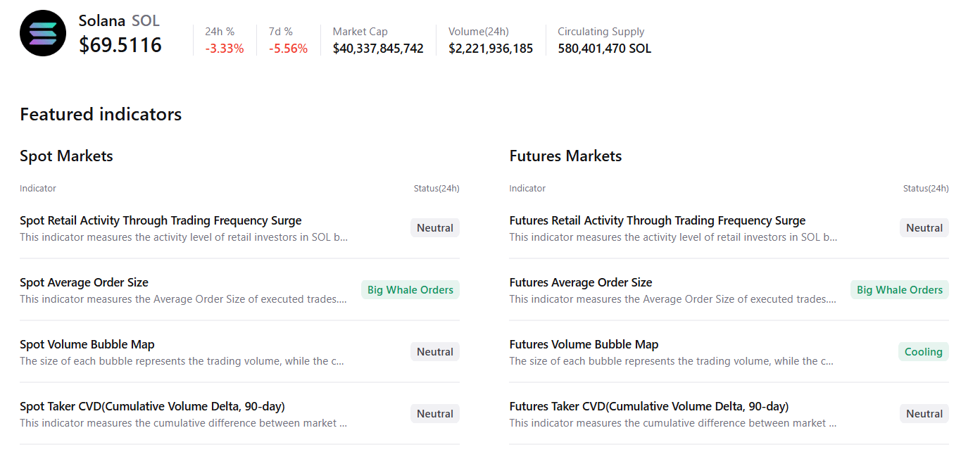Click Futures Markets Indicator column header
This screenshot has width=980, height=459.
(527, 188)
